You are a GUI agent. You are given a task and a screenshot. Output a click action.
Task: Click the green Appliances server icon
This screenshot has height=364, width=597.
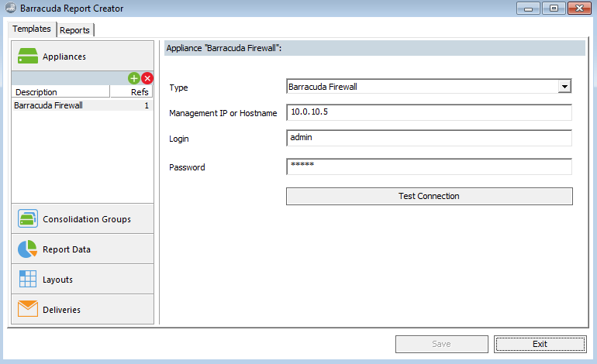point(28,56)
